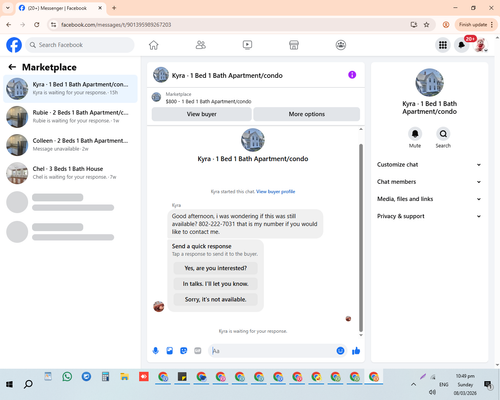Viewport: 500px width, 400px height.
Task: Open the Marketplace storefront icon in top bar
Action: 294,45
